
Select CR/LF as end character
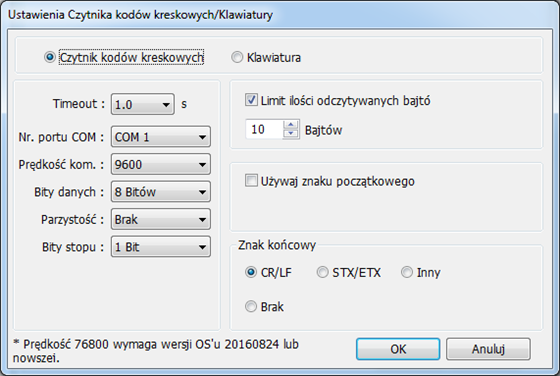click(251, 272)
